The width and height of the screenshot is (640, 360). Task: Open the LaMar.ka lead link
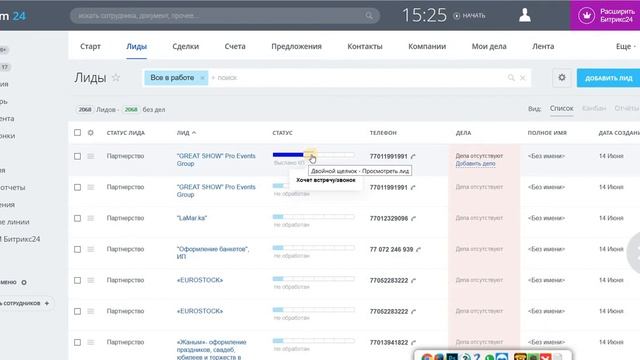[x=192, y=218]
